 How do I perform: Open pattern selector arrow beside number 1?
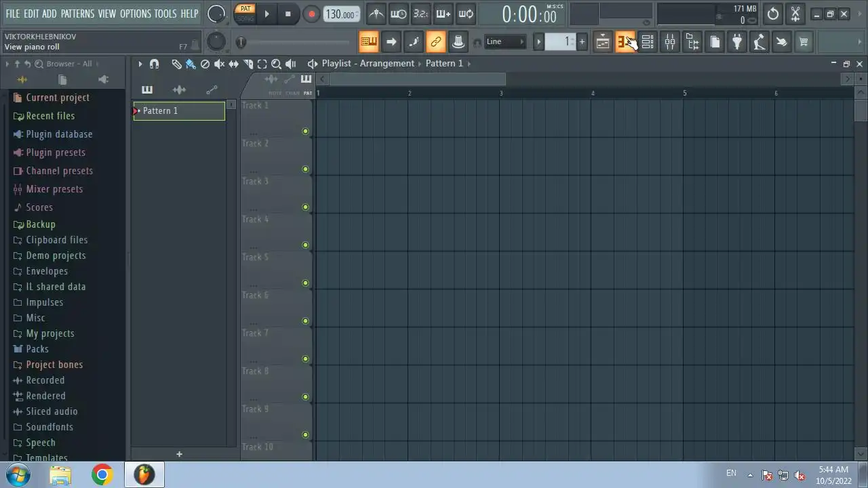click(539, 42)
